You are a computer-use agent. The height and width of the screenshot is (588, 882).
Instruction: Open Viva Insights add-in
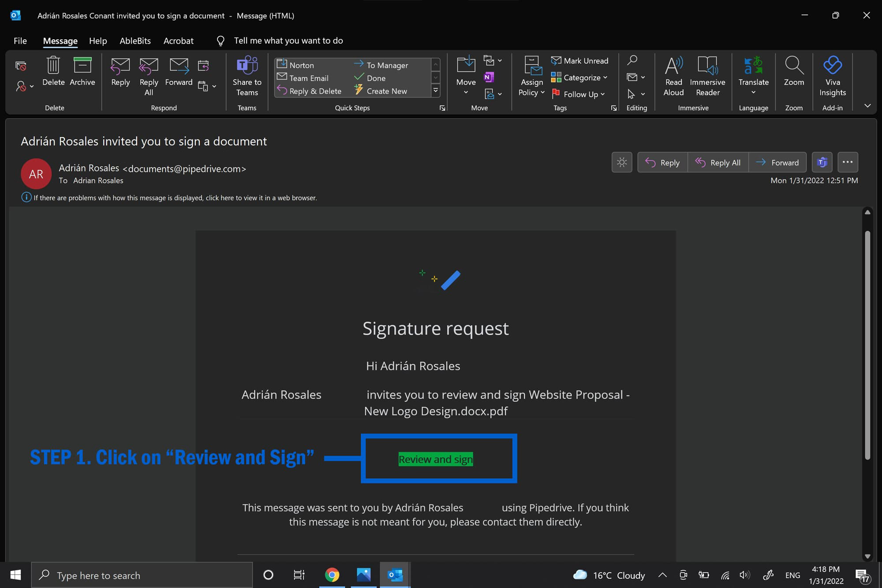(833, 76)
